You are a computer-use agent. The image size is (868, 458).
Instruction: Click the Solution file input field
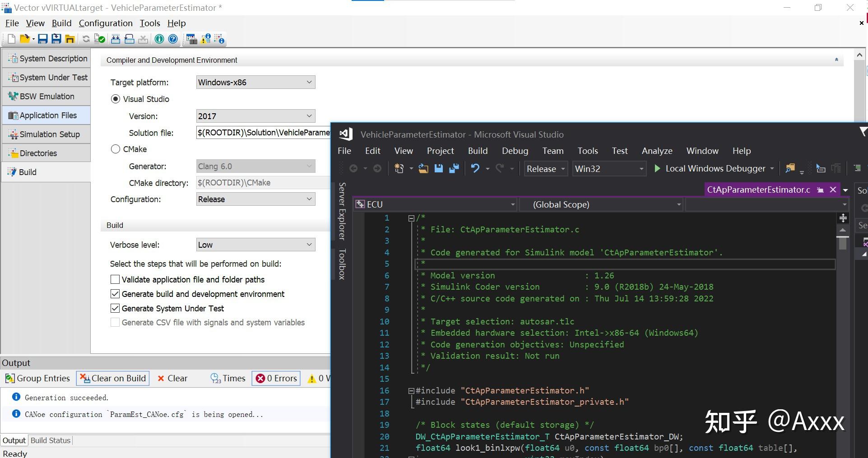pyautogui.click(x=263, y=133)
